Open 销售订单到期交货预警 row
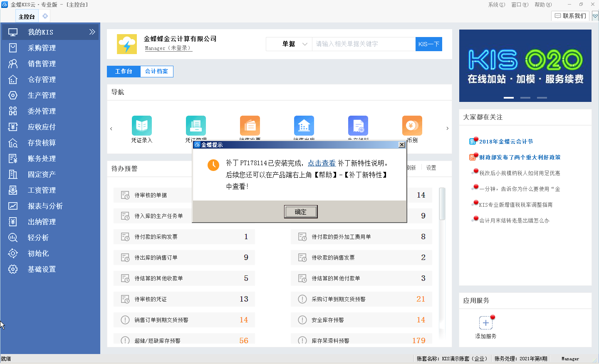 pos(184,320)
